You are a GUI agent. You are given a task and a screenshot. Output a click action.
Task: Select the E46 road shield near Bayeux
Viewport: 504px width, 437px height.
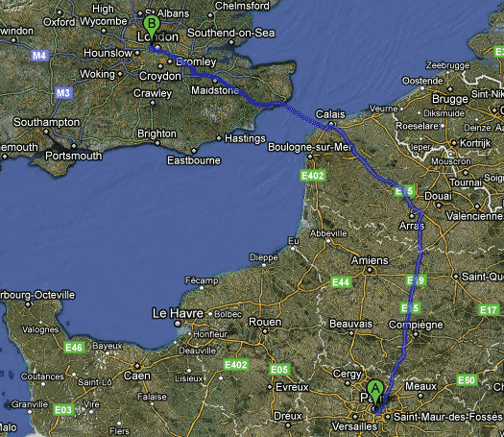(74, 348)
